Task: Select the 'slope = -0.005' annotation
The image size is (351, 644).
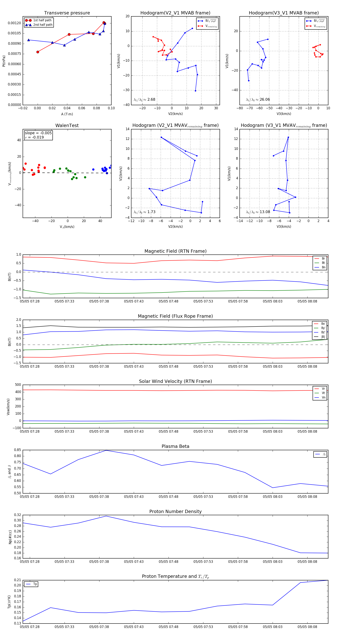Action: click(38, 133)
